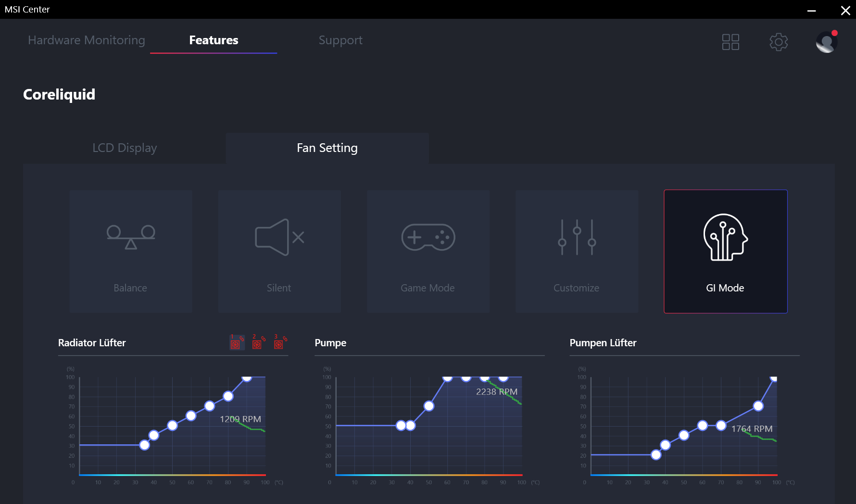
Task: Open the user profile avatar
Action: point(827,42)
